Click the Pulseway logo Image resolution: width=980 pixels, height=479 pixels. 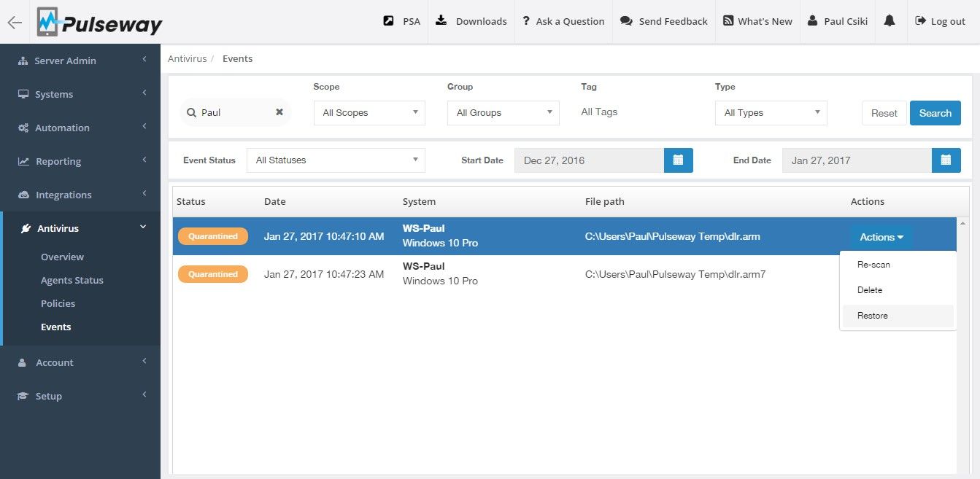(x=99, y=23)
